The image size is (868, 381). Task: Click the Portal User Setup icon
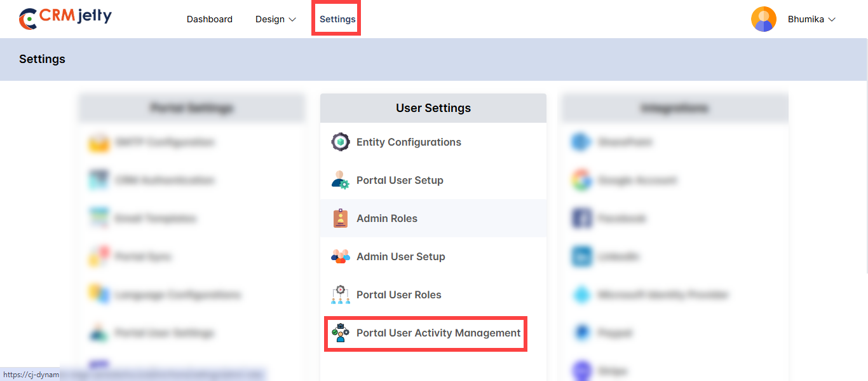[x=341, y=180]
